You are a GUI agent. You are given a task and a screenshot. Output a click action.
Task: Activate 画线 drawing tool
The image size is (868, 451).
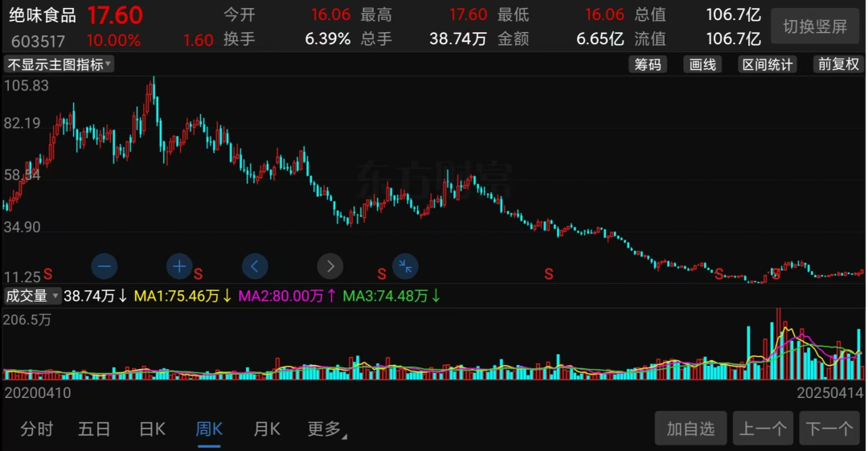(702, 64)
